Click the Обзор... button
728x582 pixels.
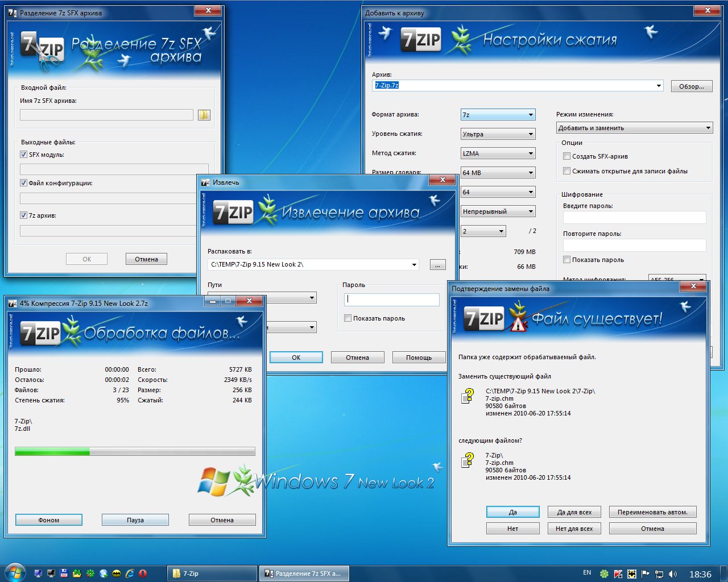692,86
